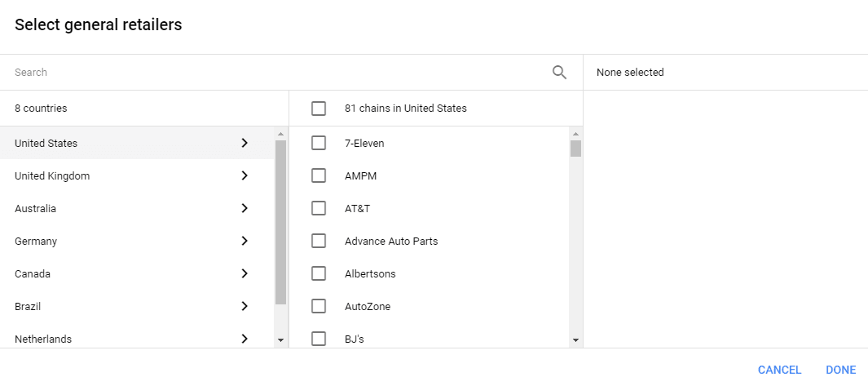868x386 pixels.
Task: Click chains list scroll-up arrow
Action: tap(575, 134)
